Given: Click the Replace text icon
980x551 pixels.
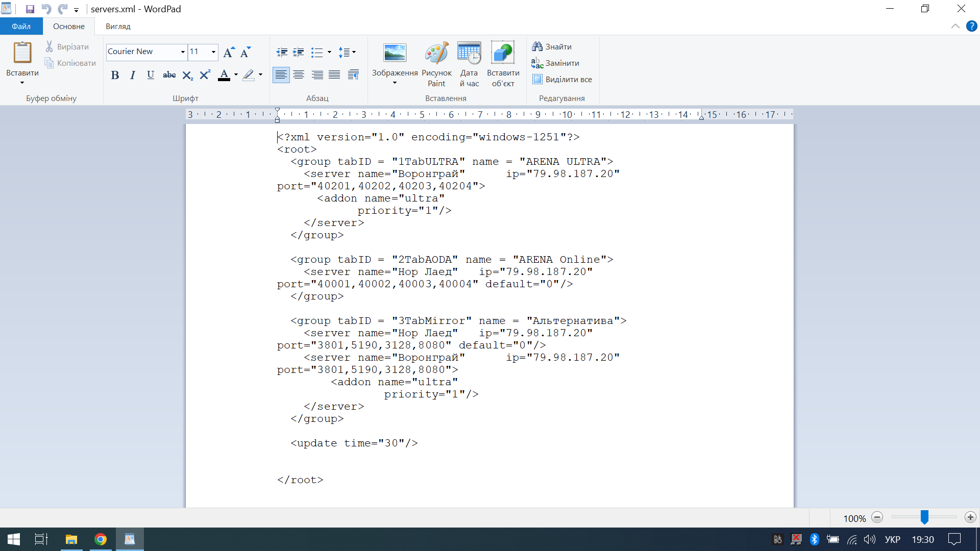Looking at the screenshot, I should pos(537,63).
